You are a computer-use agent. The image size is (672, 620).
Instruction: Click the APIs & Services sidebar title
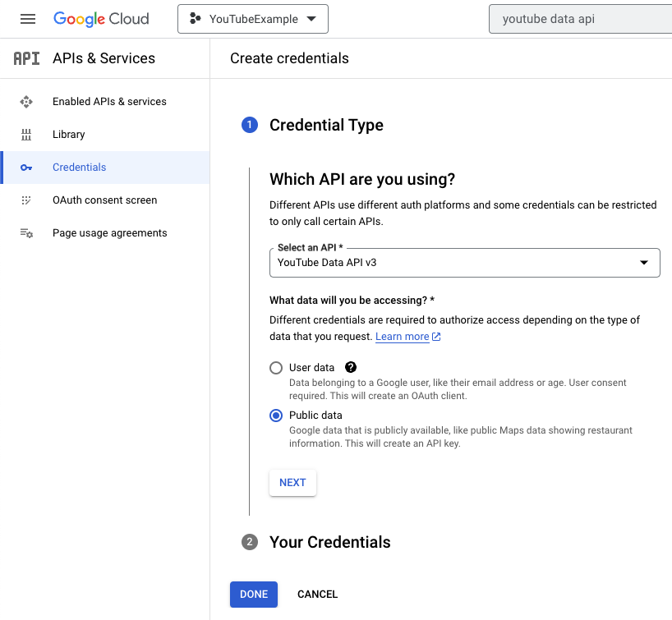104,58
